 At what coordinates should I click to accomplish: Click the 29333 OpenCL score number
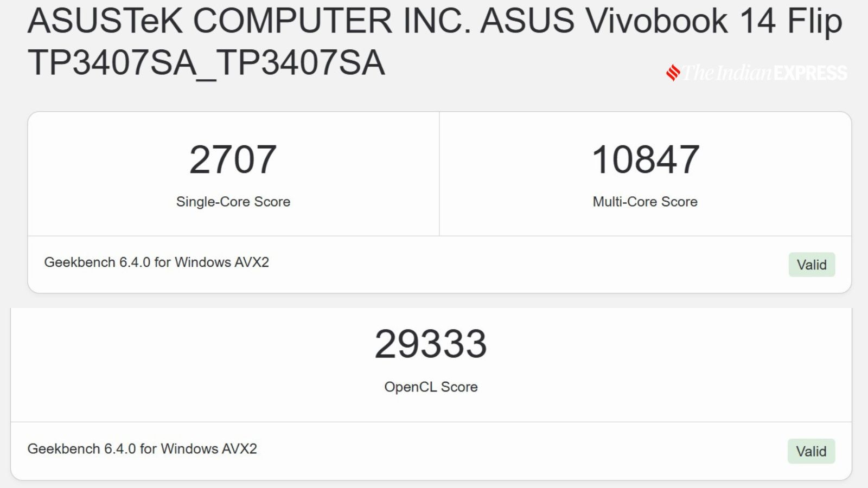coord(431,344)
